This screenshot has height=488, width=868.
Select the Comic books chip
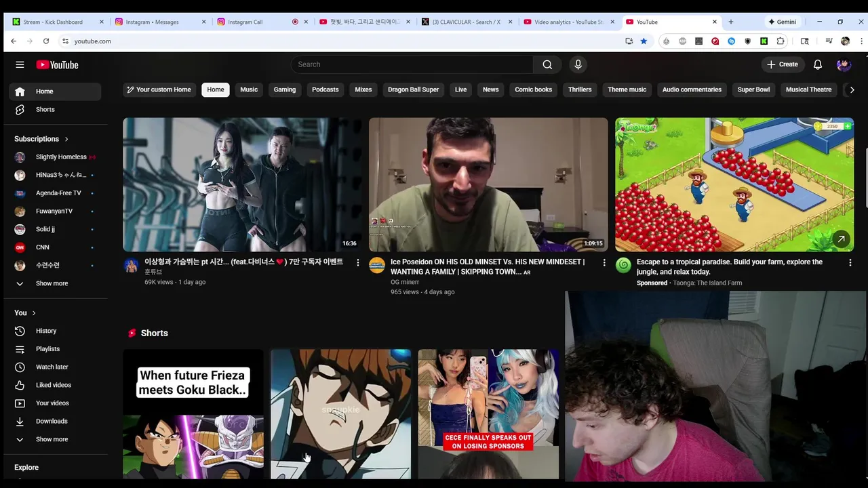point(534,89)
